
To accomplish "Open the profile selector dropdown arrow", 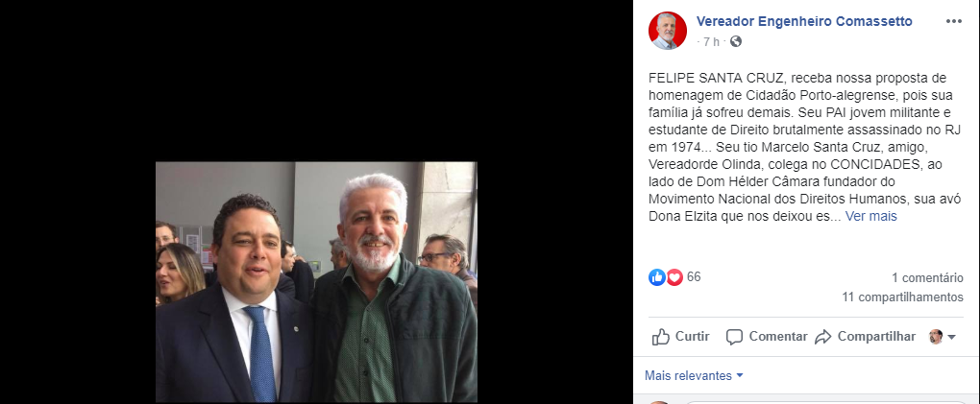I will click(952, 337).
